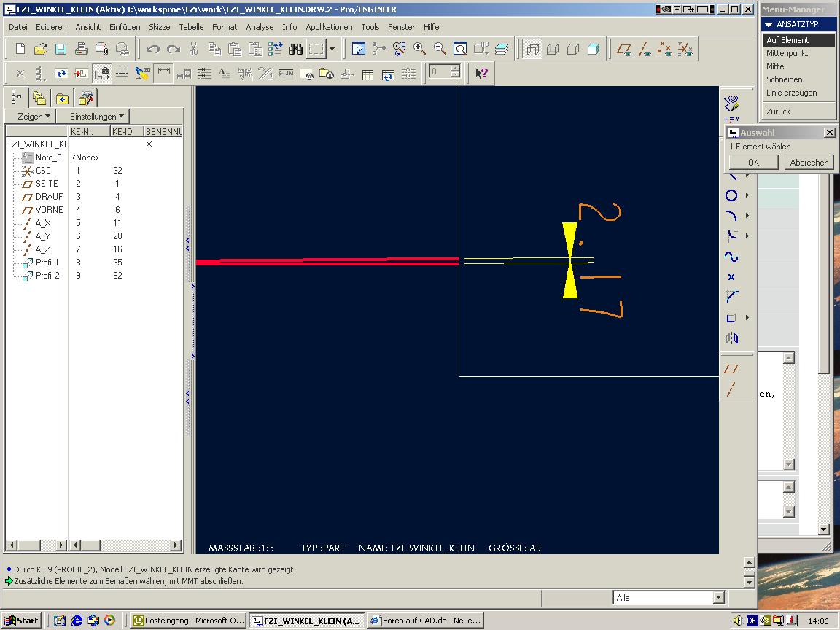Screen dimensions: 840x630
Task: Select the circle sketch tool
Action: 731,195
